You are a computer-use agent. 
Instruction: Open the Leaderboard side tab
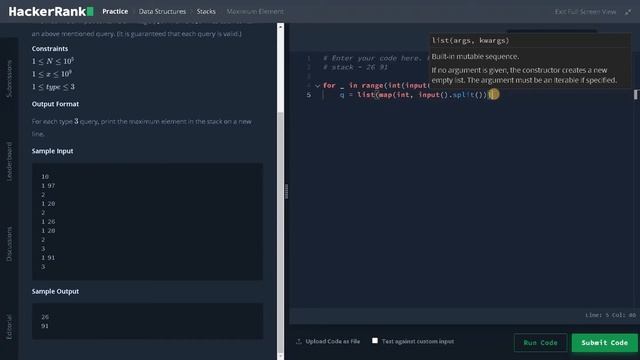pyautogui.click(x=9, y=161)
